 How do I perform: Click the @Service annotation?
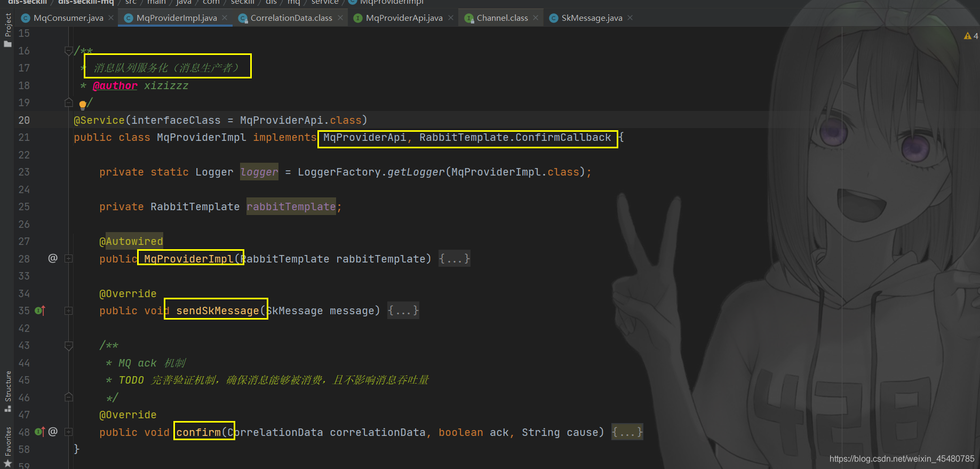pyautogui.click(x=99, y=120)
